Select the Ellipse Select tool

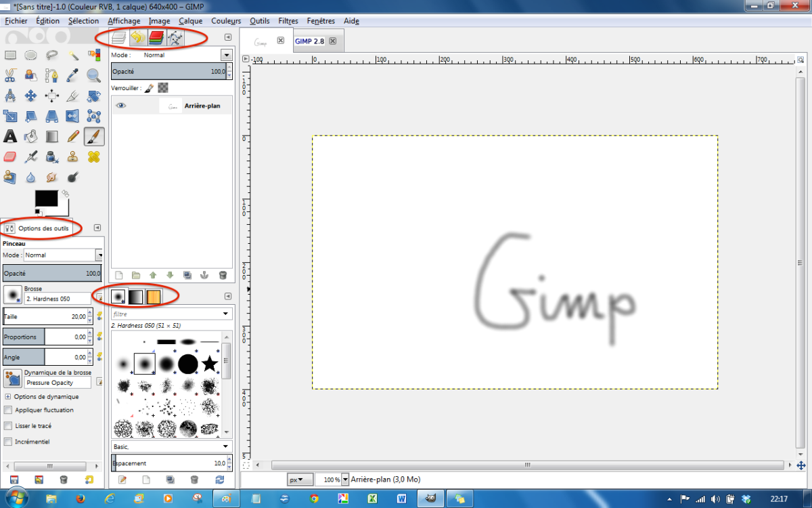click(31, 55)
